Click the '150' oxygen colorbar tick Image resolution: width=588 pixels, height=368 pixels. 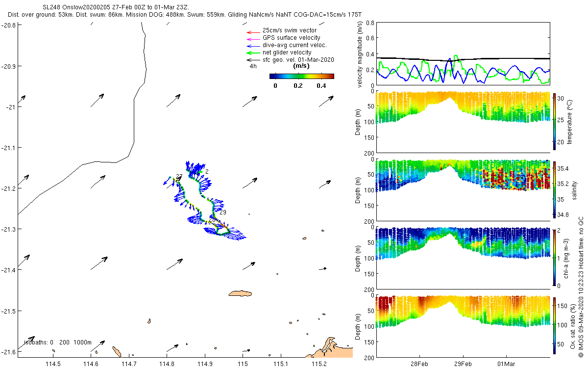click(563, 306)
